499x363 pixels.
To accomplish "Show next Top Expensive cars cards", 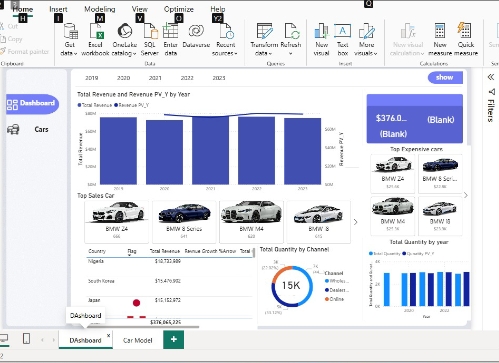I will 466,195.
